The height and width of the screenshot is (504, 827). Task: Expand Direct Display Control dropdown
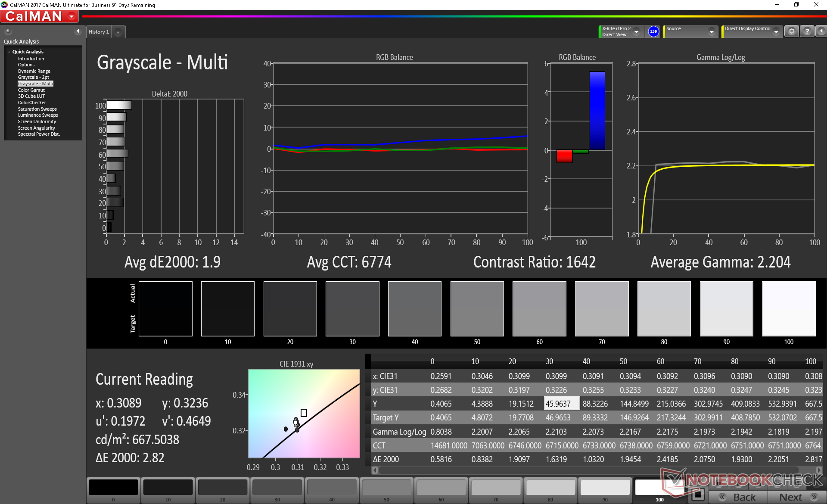coord(776,31)
